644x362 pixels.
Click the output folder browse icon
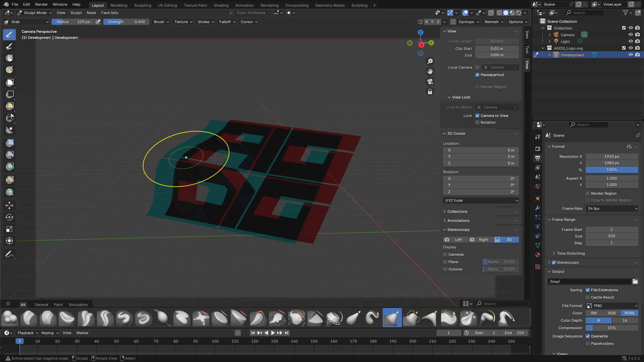[x=635, y=282]
